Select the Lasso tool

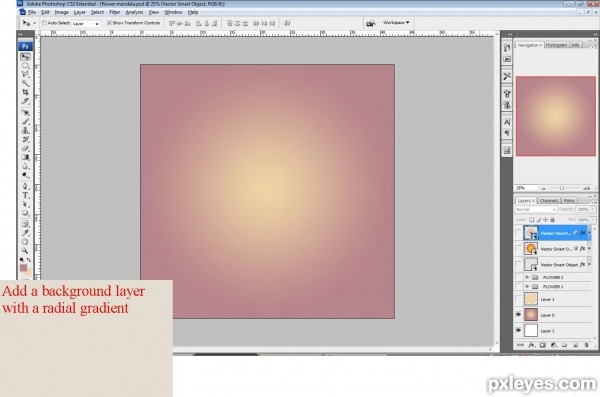(x=25, y=74)
